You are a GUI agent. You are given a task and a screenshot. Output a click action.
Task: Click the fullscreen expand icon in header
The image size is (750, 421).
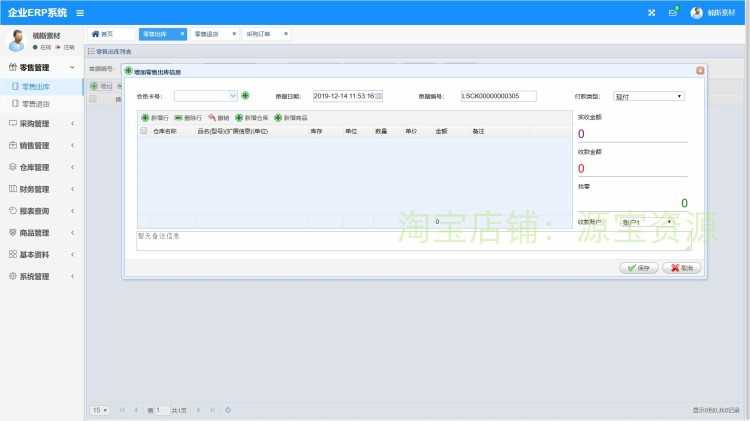pos(651,13)
